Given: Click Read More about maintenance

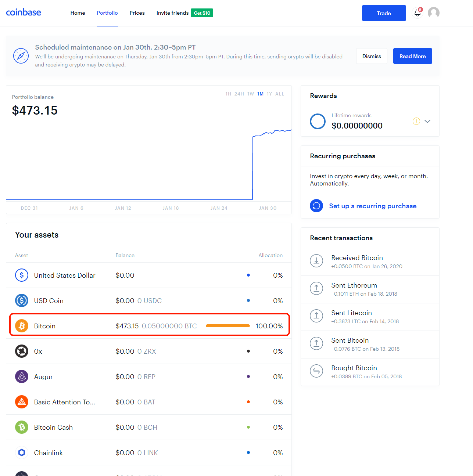Looking at the screenshot, I should click(x=413, y=56).
